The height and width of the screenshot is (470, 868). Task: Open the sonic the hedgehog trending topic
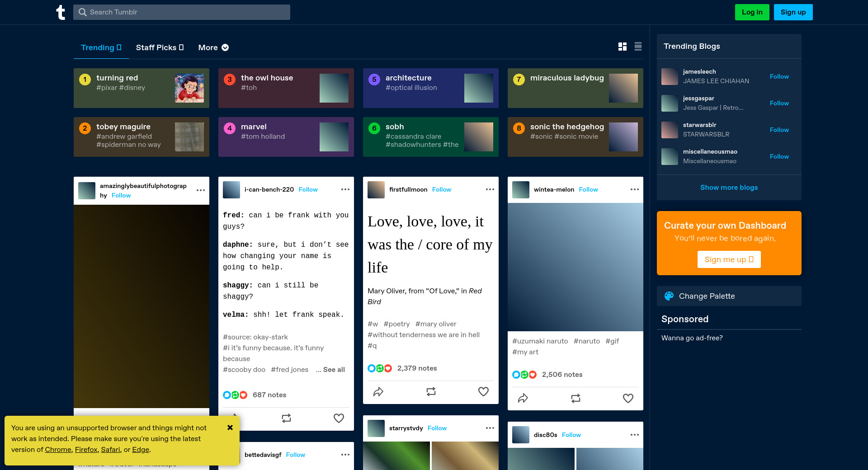coord(576,137)
